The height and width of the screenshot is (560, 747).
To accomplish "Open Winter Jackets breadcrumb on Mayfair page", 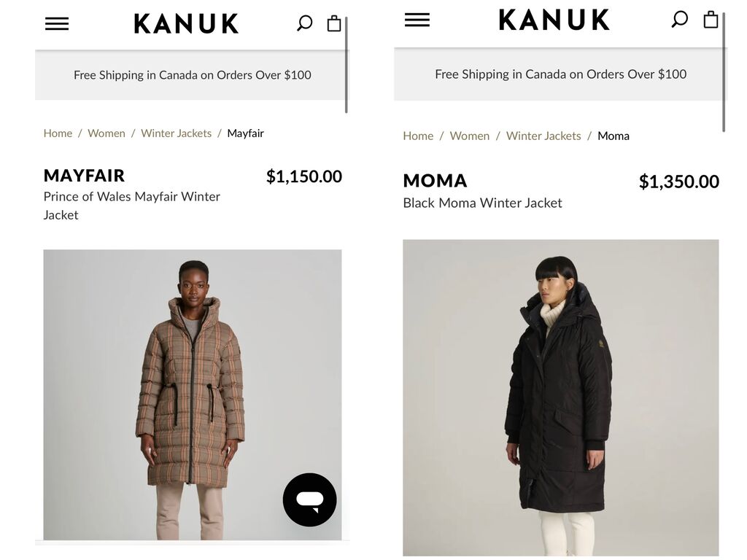I will pyautogui.click(x=176, y=133).
